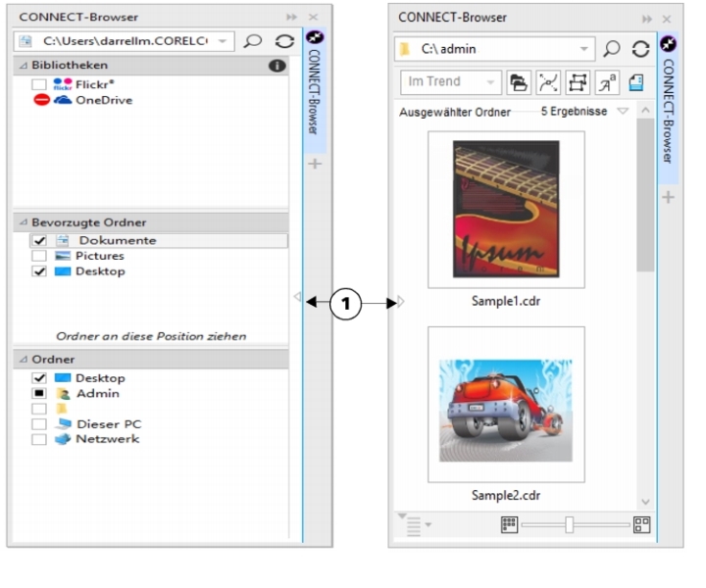Uncheck the Dokumente favorite folder
706x588 pixels.
(40, 240)
